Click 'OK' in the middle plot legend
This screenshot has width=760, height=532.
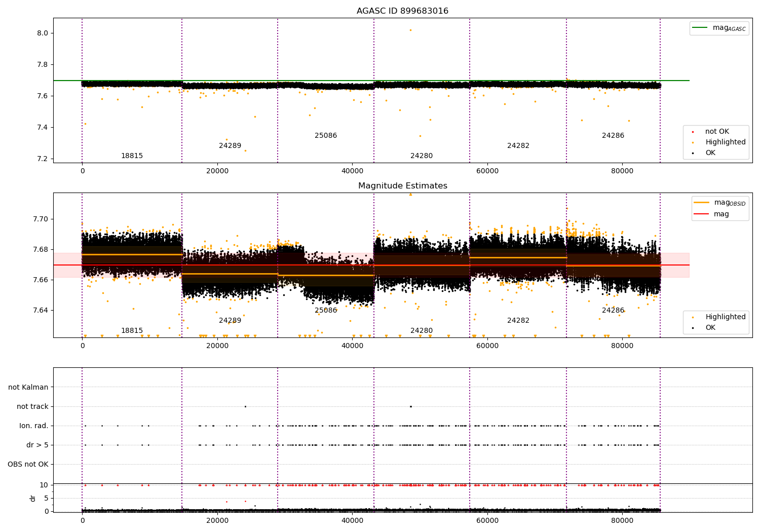point(710,328)
